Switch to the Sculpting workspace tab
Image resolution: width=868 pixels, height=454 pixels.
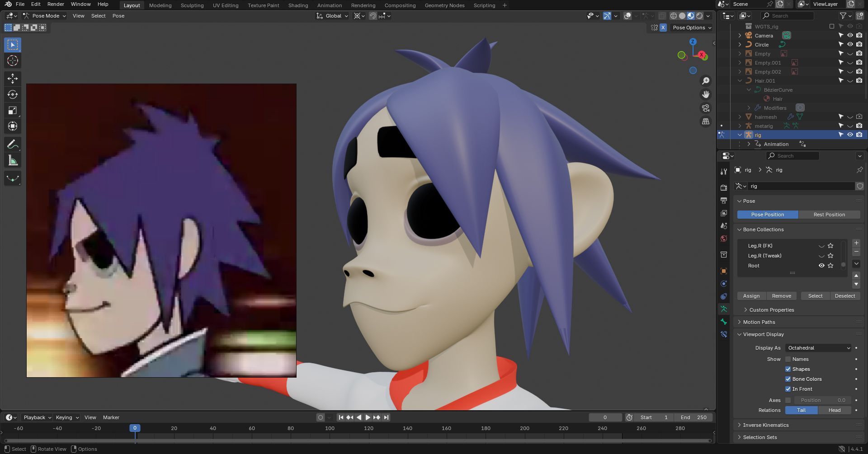(x=192, y=5)
